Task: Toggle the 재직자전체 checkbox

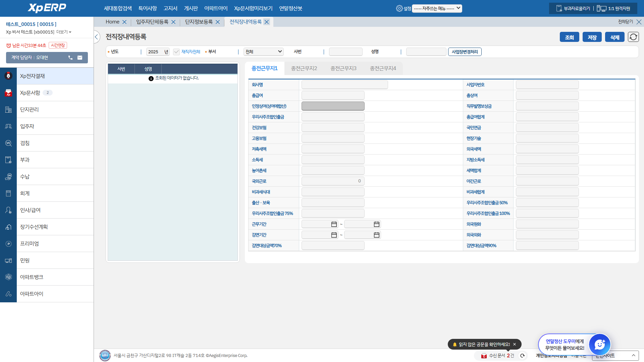Action: click(x=176, y=52)
